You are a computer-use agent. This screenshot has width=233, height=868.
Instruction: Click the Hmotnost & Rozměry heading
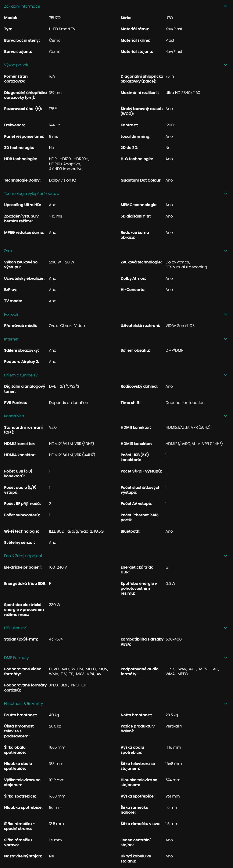pyautogui.click(x=23, y=704)
